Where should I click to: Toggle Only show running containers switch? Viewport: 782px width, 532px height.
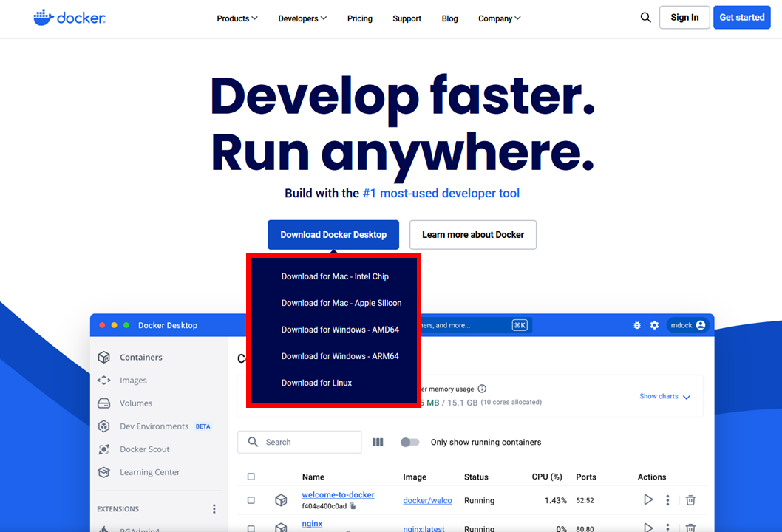click(x=410, y=442)
